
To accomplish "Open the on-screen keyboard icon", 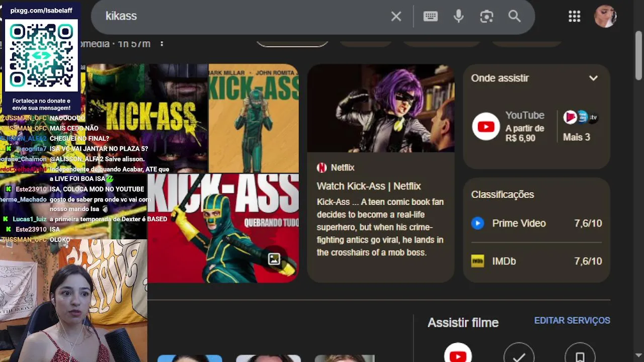I will (430, 16).
